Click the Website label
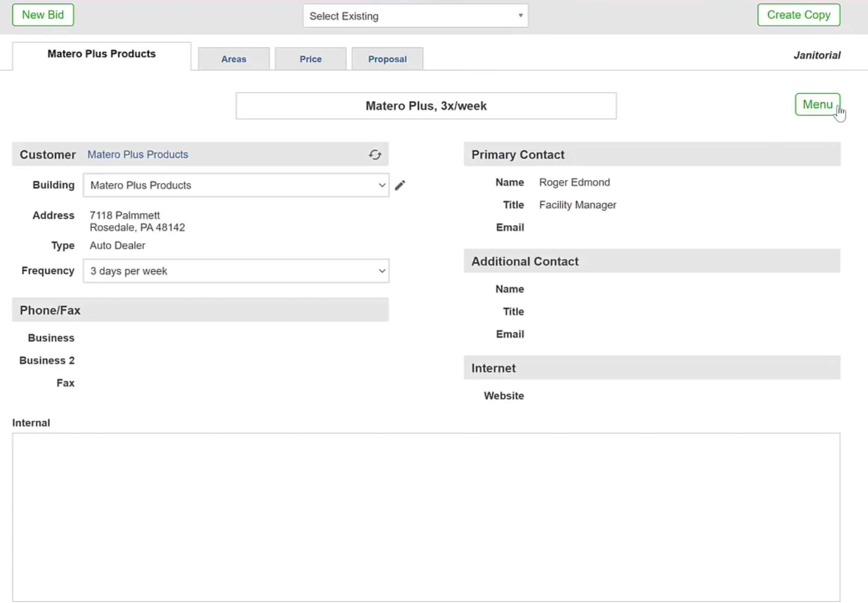 coord(503,396)
